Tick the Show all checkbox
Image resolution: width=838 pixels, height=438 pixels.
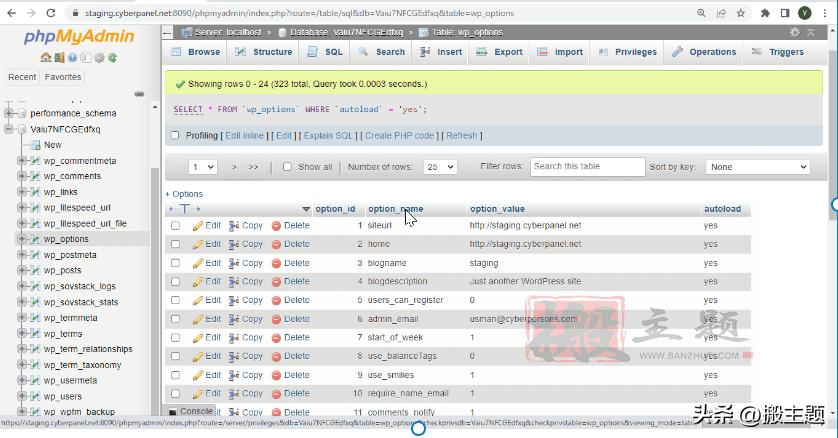click(288, 167)
